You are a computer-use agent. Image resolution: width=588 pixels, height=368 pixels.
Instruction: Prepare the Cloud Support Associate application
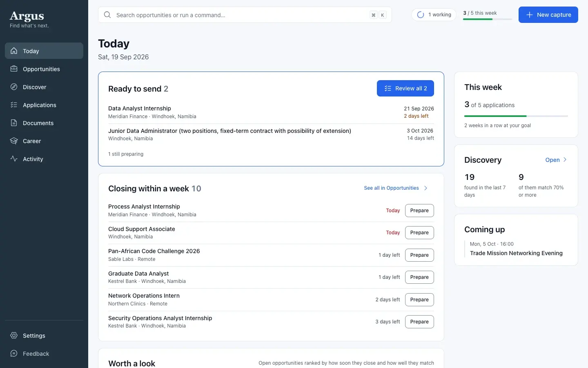pyautogui.click(x=419, y=233)
